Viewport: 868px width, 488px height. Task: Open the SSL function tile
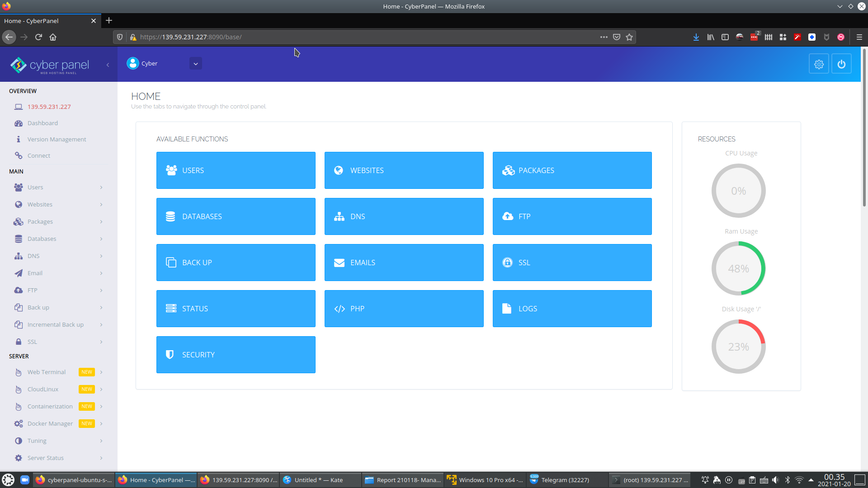pos(572,263)
